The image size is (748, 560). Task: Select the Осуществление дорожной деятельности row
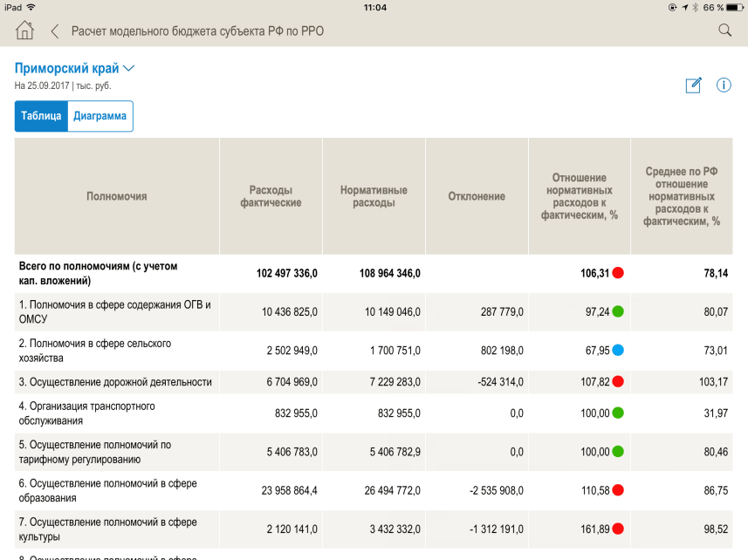[115, 382]
